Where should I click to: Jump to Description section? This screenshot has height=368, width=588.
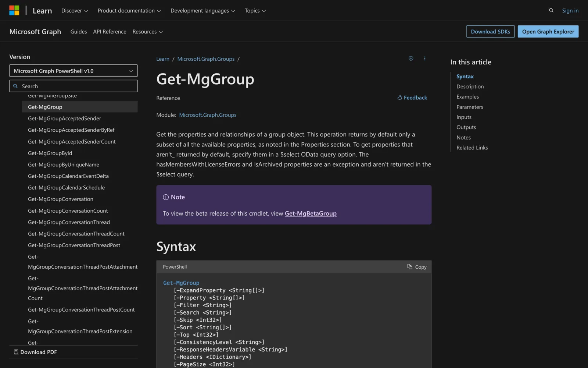(470, 86)
